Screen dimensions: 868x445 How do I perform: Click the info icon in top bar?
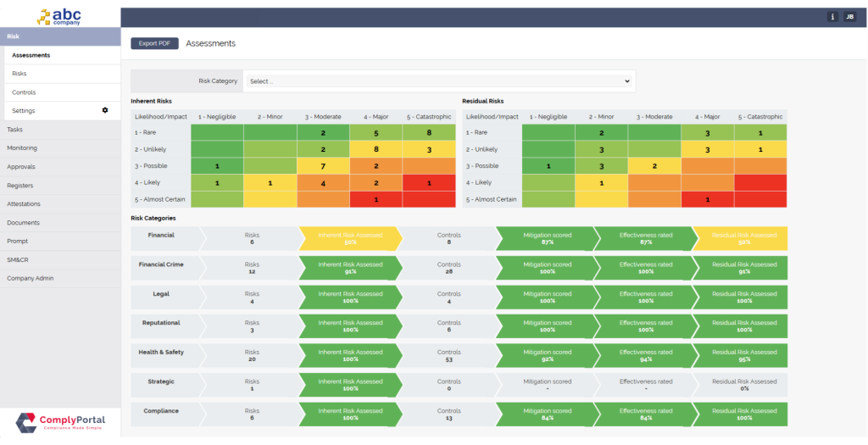832,16
